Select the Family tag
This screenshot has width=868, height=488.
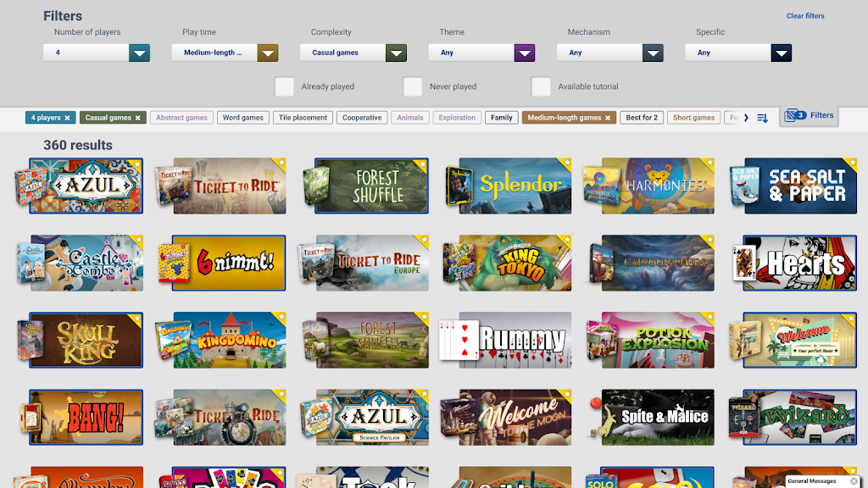[x=502, y=118]
